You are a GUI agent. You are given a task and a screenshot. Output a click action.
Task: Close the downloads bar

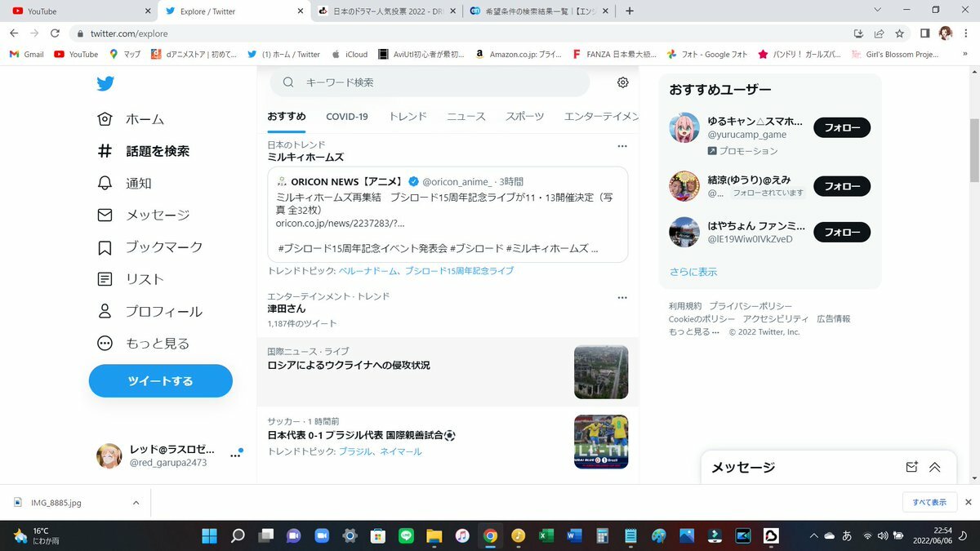(x=969, y=502)
